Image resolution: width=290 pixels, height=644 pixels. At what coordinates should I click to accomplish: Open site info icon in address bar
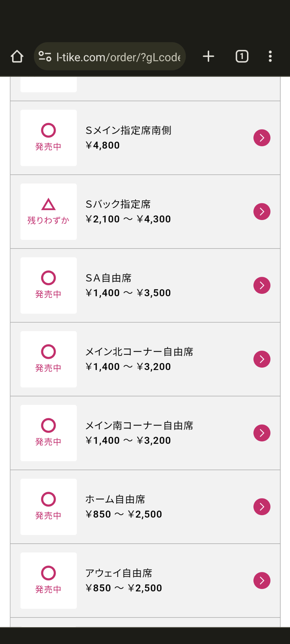[45, 56]
